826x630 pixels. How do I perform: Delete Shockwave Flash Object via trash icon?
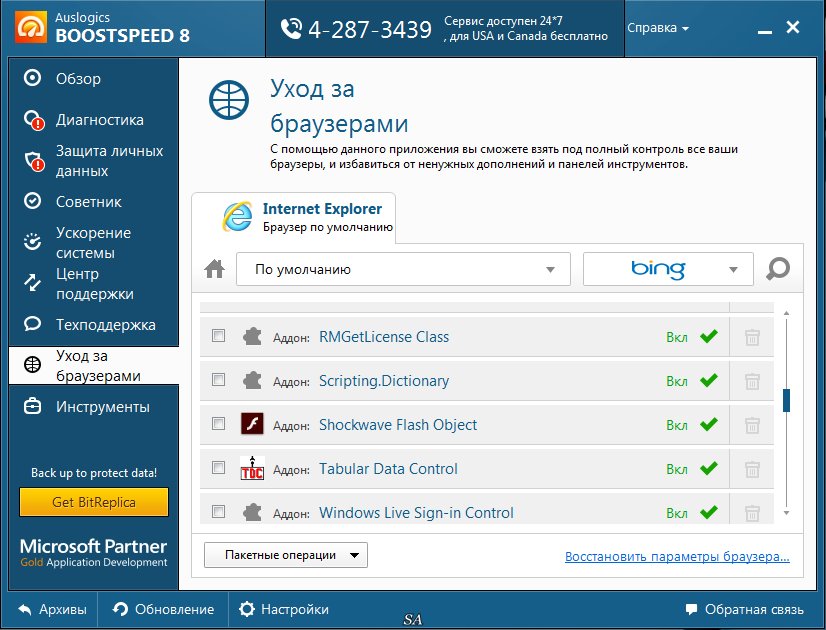point(752,425)
